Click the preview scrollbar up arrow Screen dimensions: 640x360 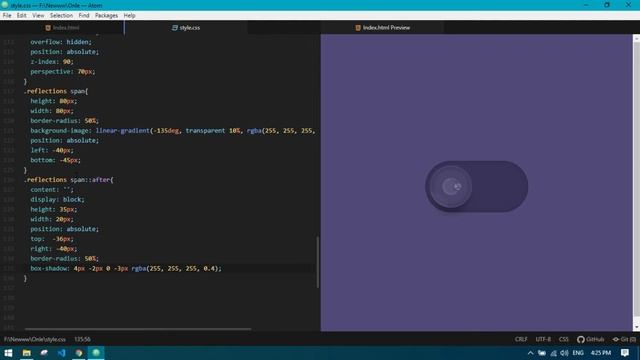click(636, 38)
